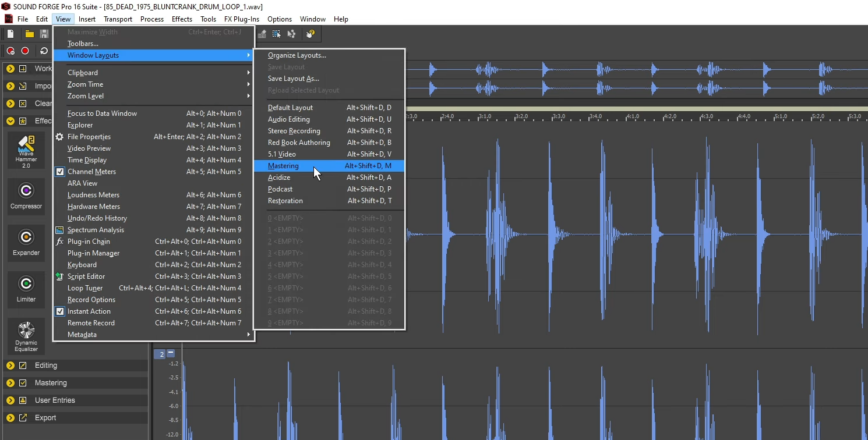Expand the Export section in side panel

pyautogui.click(x=10, y=418)
